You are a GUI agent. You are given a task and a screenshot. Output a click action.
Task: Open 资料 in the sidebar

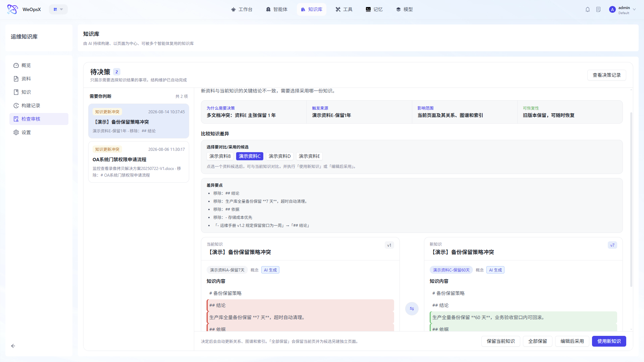pyautogui.click(x=39, y=79)
